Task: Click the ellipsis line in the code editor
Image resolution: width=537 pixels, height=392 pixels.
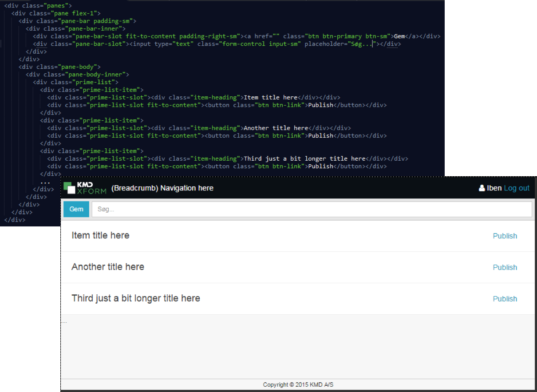Action: 45,182
